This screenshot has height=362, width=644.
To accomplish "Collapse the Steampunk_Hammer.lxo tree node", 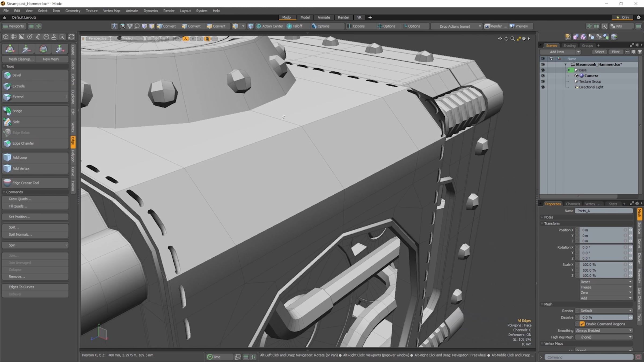I will (566, 65).
